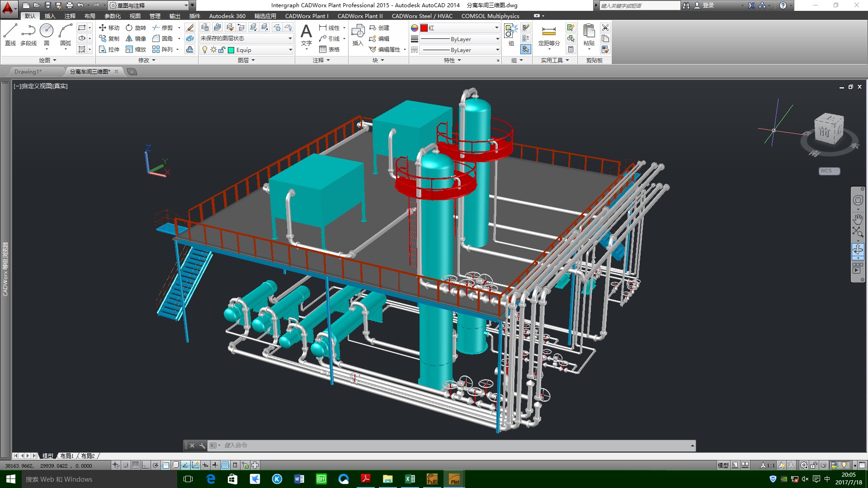
Task: Click the 布局1 layout tab
Action: click(x=67, y=456)
